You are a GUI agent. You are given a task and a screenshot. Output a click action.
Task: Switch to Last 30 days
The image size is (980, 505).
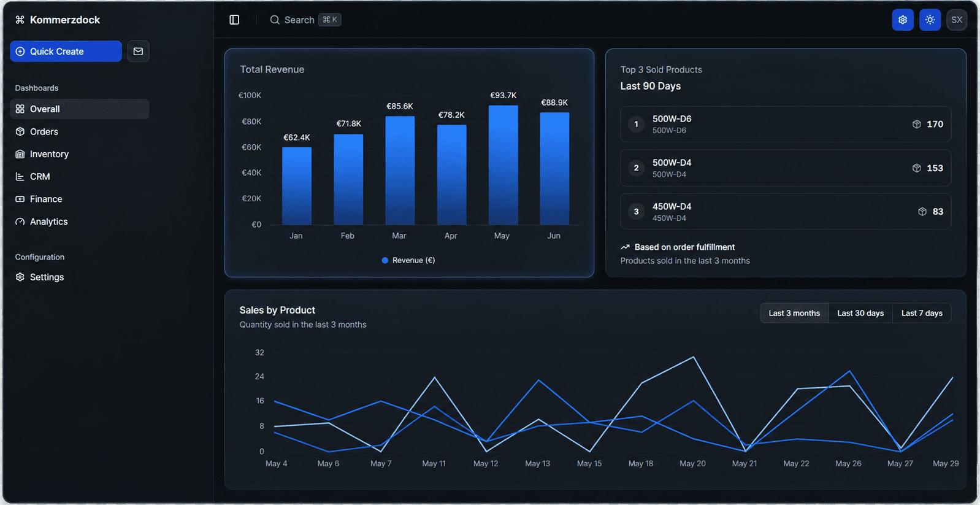pyautogui.click(x=860, y=313)
